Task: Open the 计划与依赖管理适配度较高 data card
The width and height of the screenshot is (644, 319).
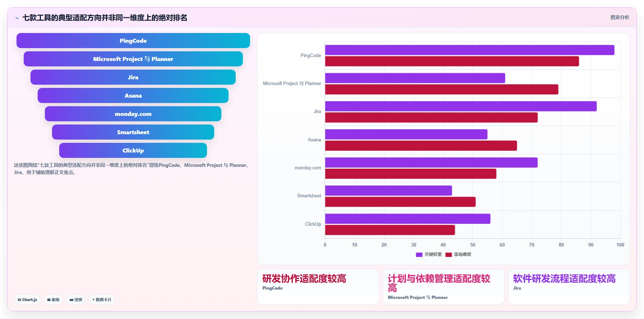Action: click(x=443, y=287)
